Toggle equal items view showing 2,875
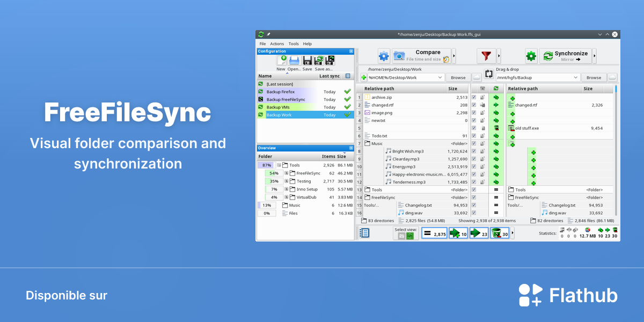Screen dimensions: 644x322 (x=434, y=233)
